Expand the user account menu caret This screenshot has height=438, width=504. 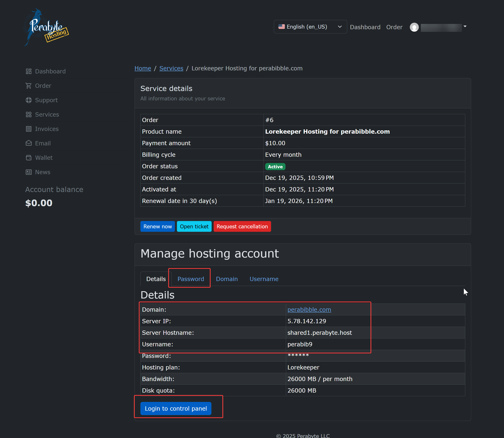[465, 26]
